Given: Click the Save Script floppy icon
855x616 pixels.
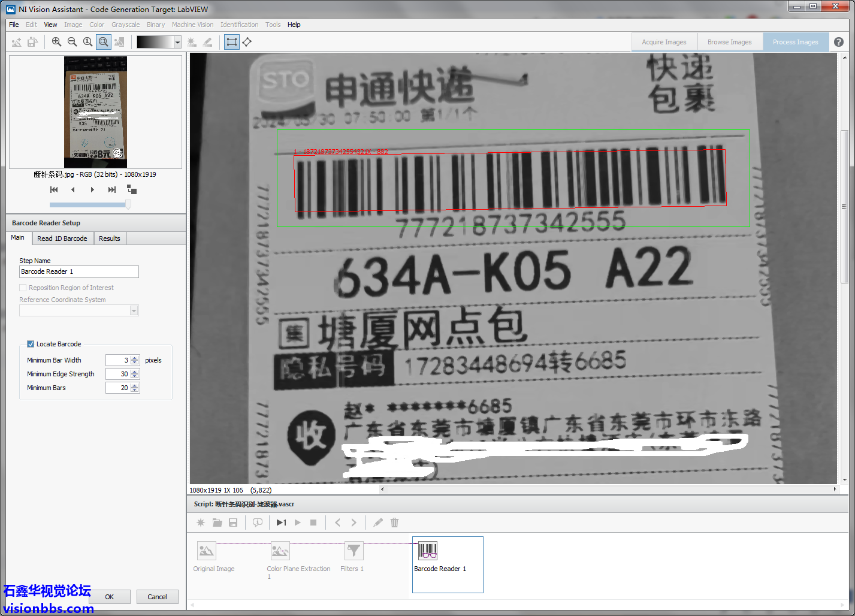Looking at the screenshot, I should pos(233,523).
